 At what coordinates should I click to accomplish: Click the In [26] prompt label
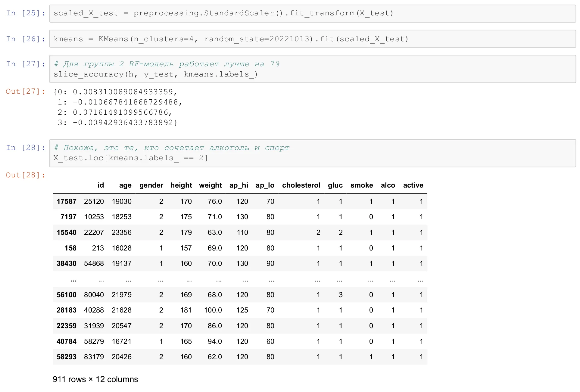(26, 39)
